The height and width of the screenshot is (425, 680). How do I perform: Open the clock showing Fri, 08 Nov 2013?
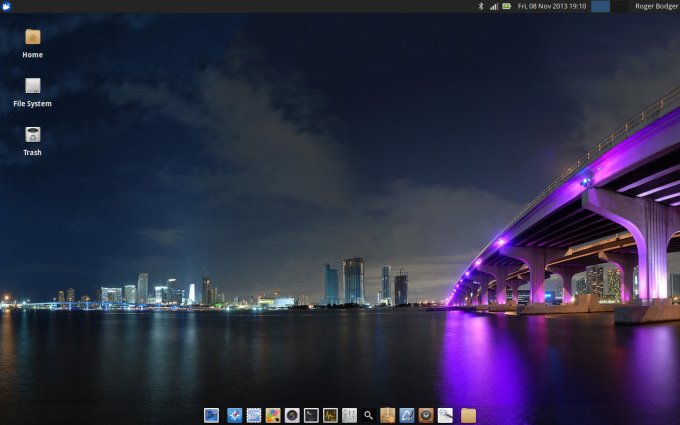552,6
